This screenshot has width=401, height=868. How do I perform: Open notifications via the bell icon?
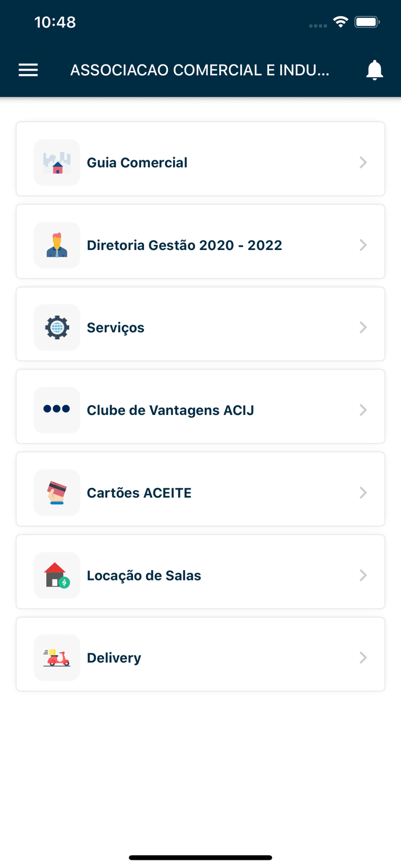[x=374, y=69]
